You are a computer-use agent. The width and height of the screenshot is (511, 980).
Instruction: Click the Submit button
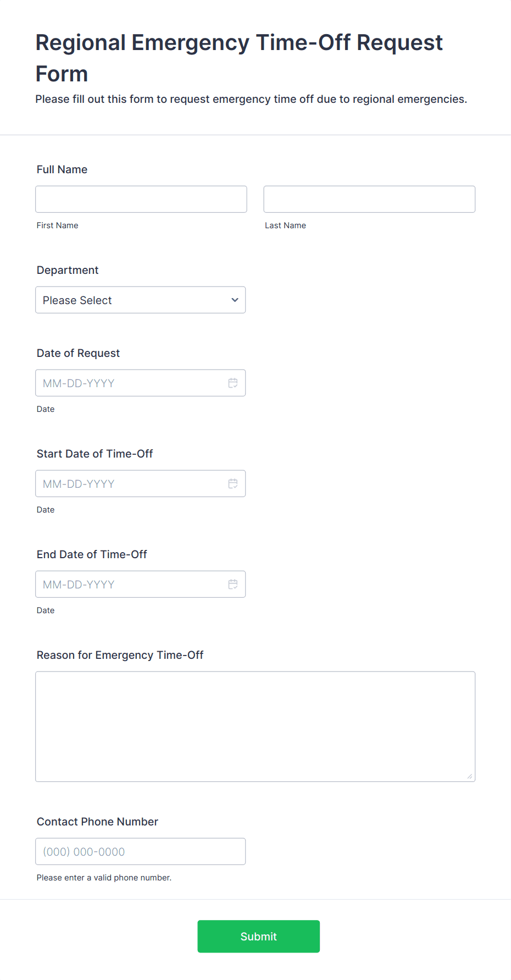pyautogui.click(x=258, y=936)
